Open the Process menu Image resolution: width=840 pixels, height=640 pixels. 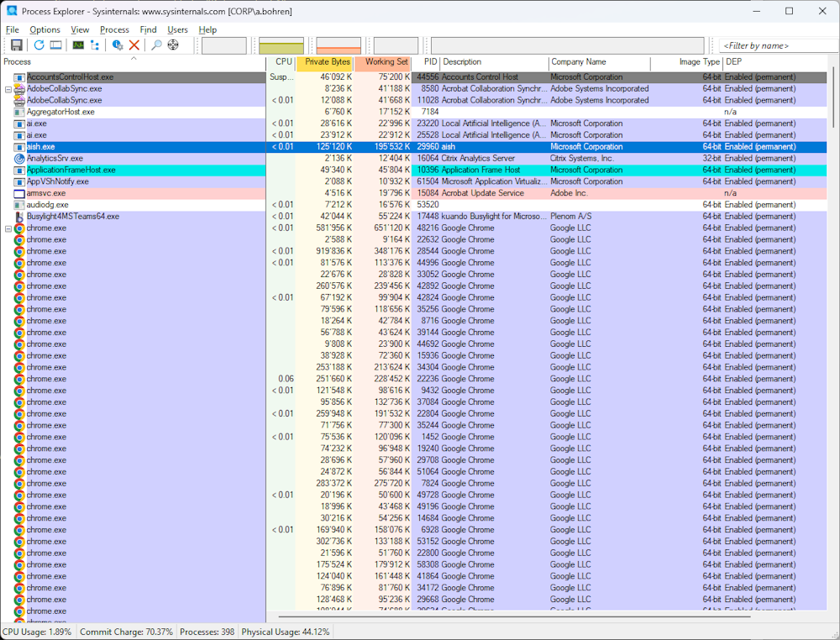(x=114, y=30)
